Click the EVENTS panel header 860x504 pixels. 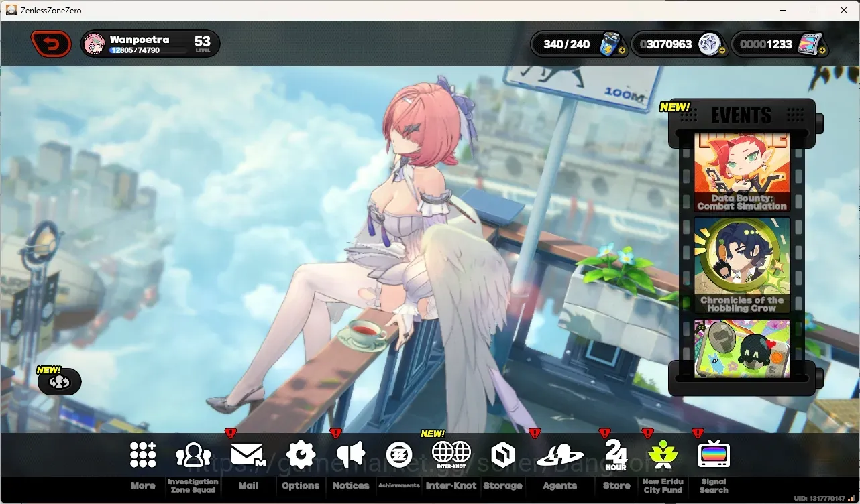click(741, 115)
